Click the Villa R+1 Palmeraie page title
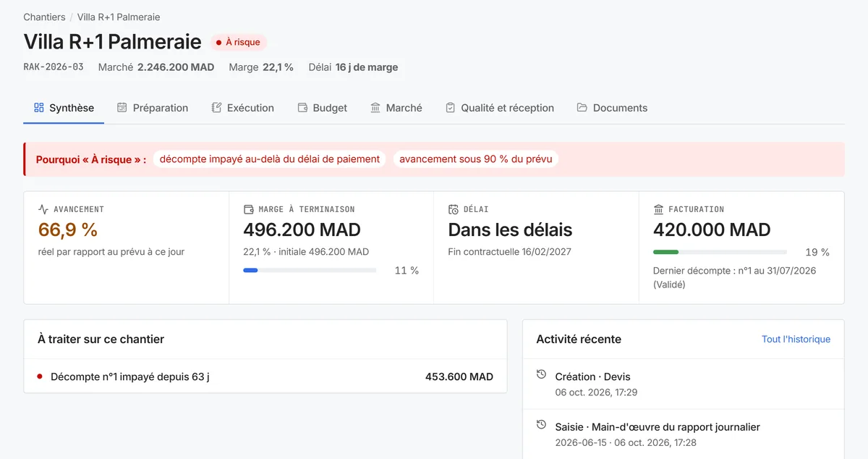Screen dimensions: 868x459 coord(113,41)
